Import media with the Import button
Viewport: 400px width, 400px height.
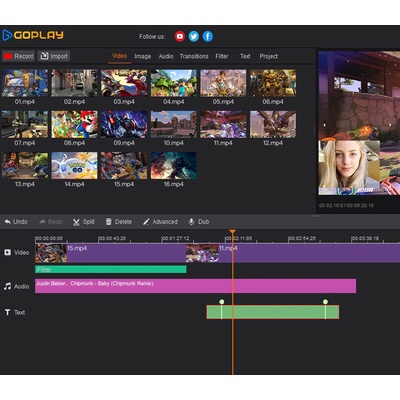tap(54, 56)
